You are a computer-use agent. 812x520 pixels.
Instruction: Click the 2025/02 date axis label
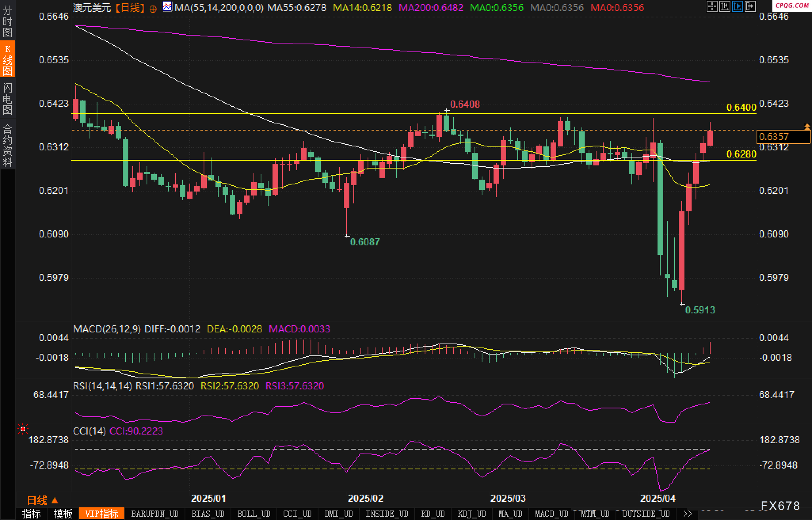tap(365, 498)
